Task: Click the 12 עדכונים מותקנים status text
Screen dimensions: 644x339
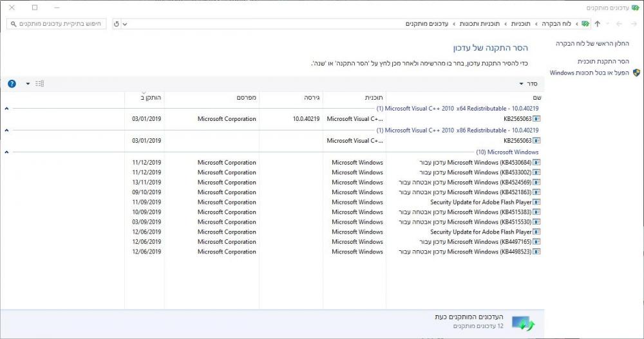Action: pyautogui.click(x=478, y=326)
